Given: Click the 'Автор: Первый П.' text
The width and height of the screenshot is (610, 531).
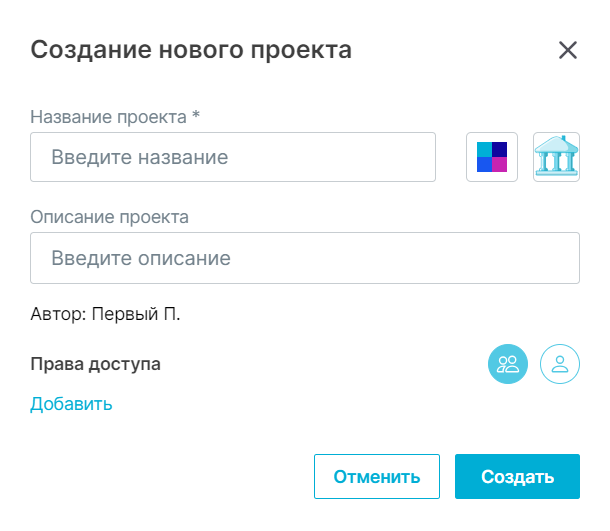Looking at the screenshot, I should [x=105, y=314].
